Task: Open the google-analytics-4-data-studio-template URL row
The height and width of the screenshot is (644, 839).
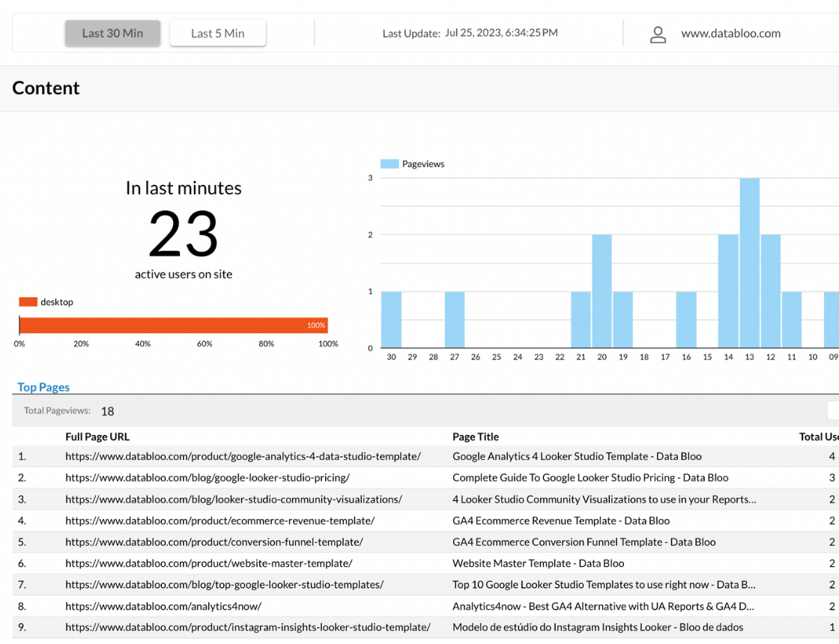Action: (x=243, y=456)
